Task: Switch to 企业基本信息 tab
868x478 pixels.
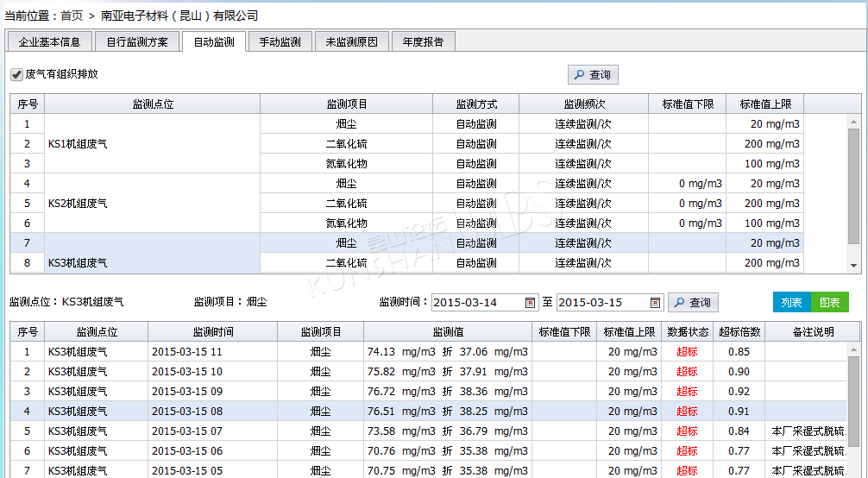Action: click(49, 41)
